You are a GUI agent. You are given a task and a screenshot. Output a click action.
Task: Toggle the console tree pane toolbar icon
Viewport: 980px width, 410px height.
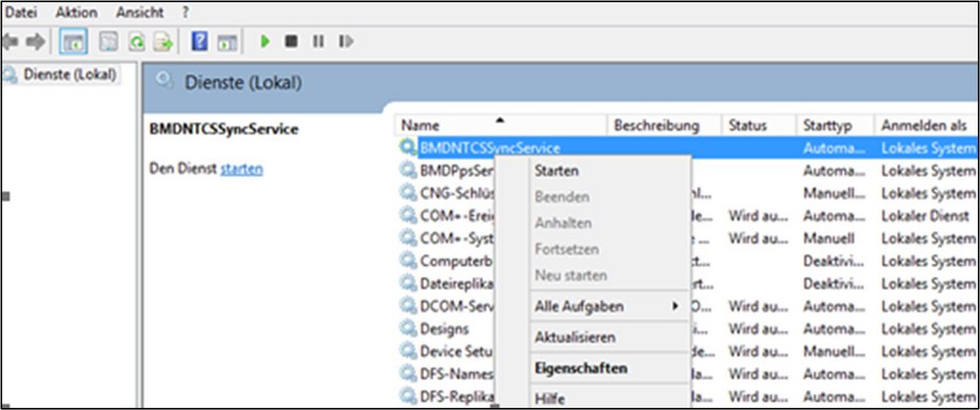73,41
